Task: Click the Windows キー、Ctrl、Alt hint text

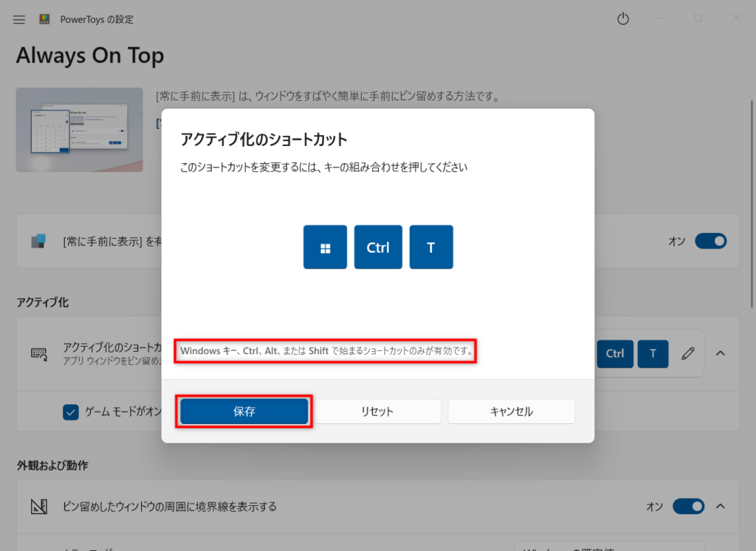Action: (x=326, y=350)
